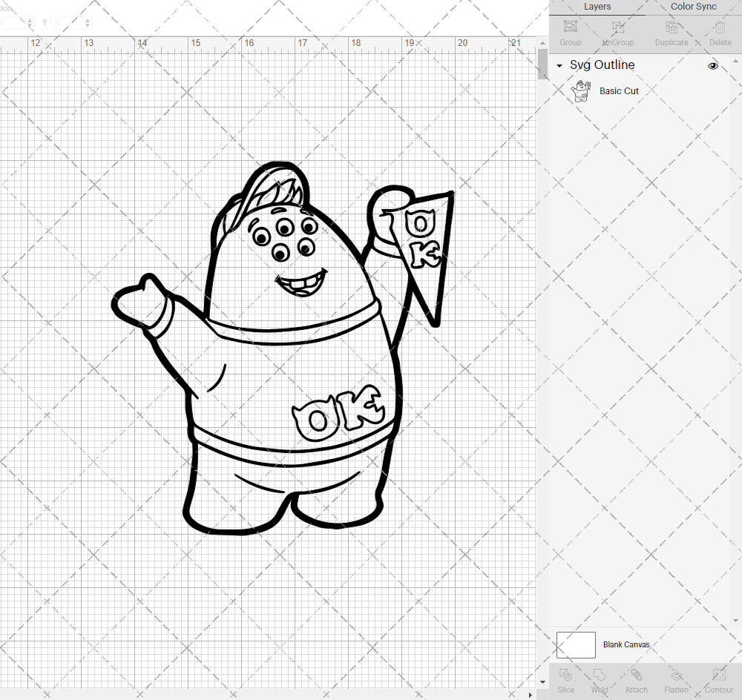Image resolution: width=742 pixels, height=700 pixels.
Task: Click the Delete layer icon
Action: pyautogui.click(x=720, y=27)
